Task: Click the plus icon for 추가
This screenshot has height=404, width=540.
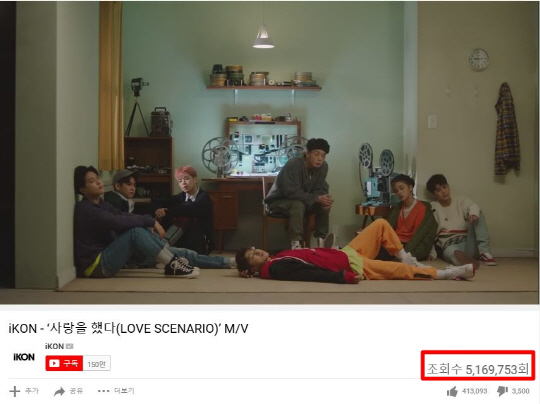Action: pyautogui.click(x=14, y=391)
